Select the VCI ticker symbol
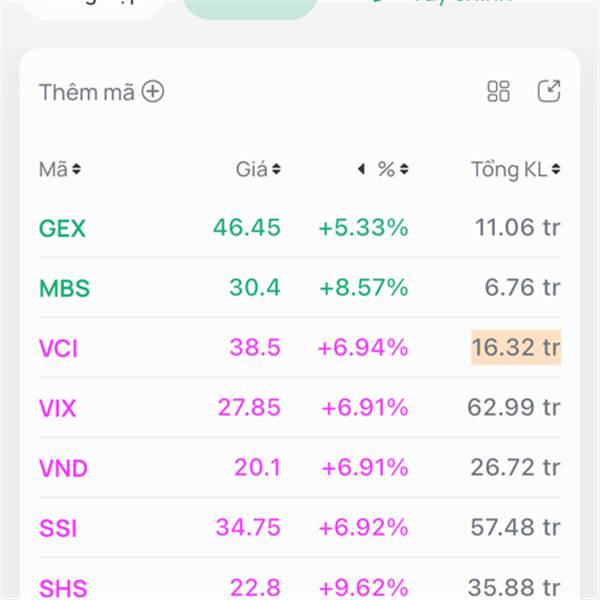The image size is (600, 600). point(58,348)
